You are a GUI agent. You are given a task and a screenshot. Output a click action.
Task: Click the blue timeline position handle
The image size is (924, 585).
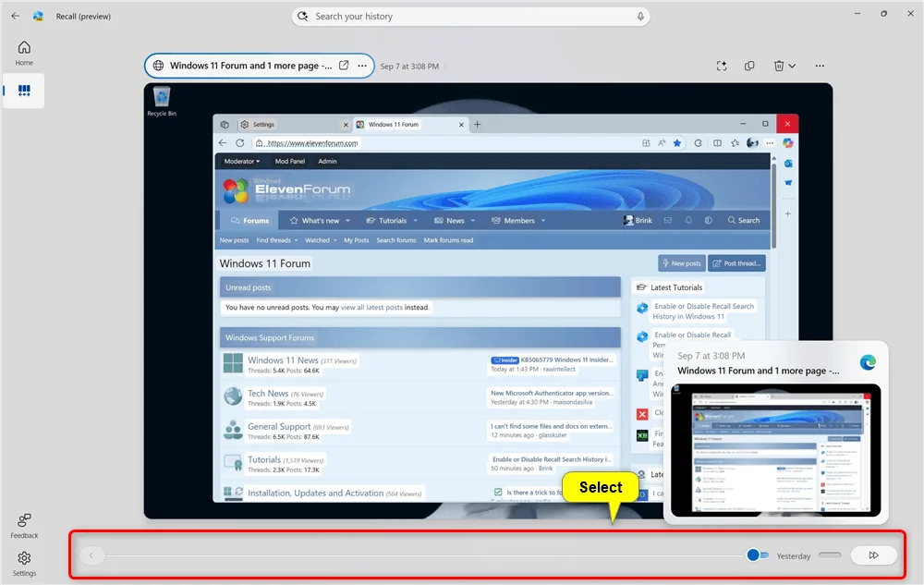752,555
